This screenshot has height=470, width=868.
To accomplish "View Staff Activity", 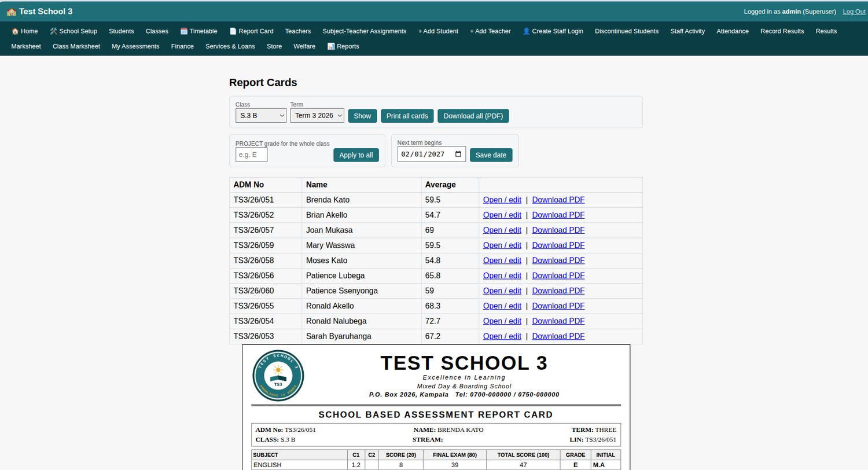I will [x=687, y=31].
